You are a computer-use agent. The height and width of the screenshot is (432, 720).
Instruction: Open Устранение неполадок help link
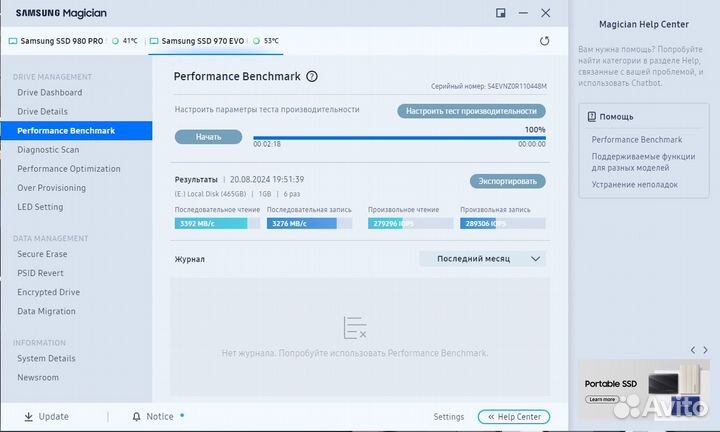[x=635, y=185]
